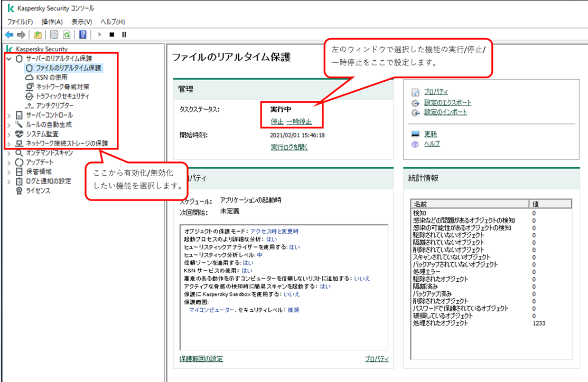Screen dimensions: 588x382
Task: Open the 操作(A) menu
Action: [x=52, y=22]
